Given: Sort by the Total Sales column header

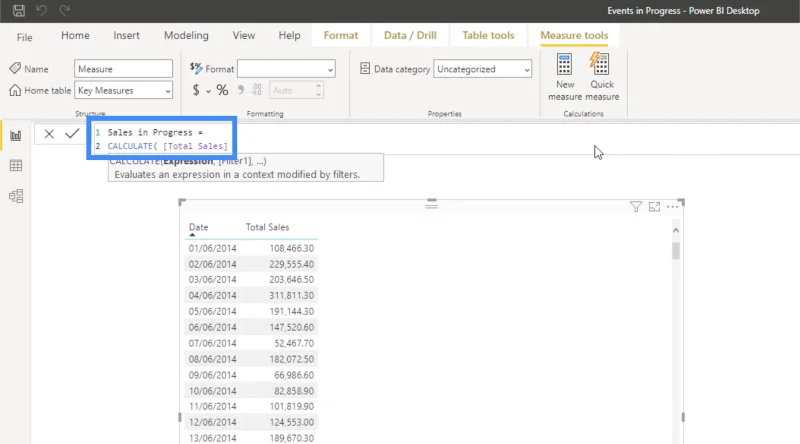Looking at the screenshot, I should click(267, 227).
